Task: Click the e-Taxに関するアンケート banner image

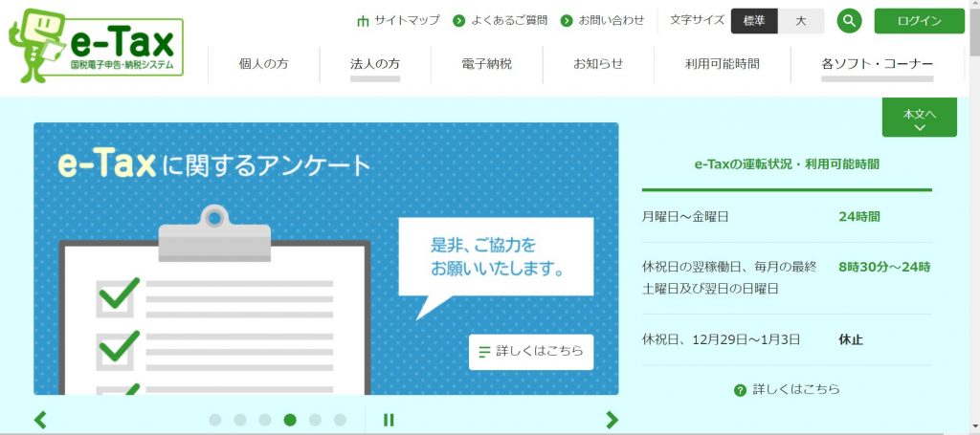Action: (x=325, y=258)
